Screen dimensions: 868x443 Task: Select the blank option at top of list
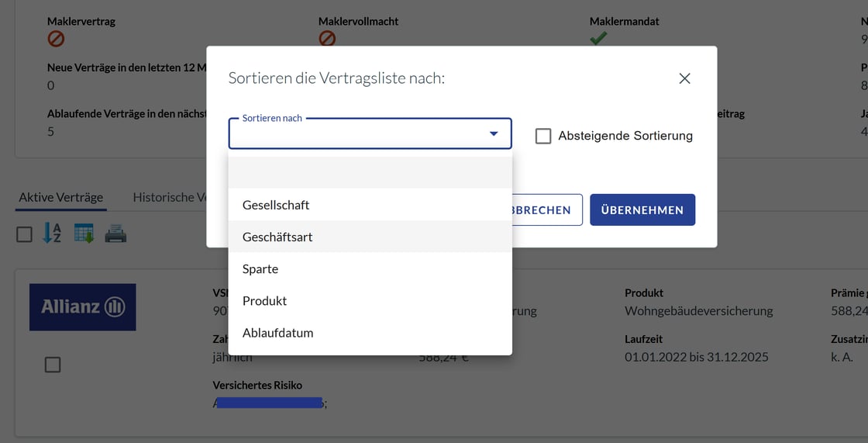point(370,173)
